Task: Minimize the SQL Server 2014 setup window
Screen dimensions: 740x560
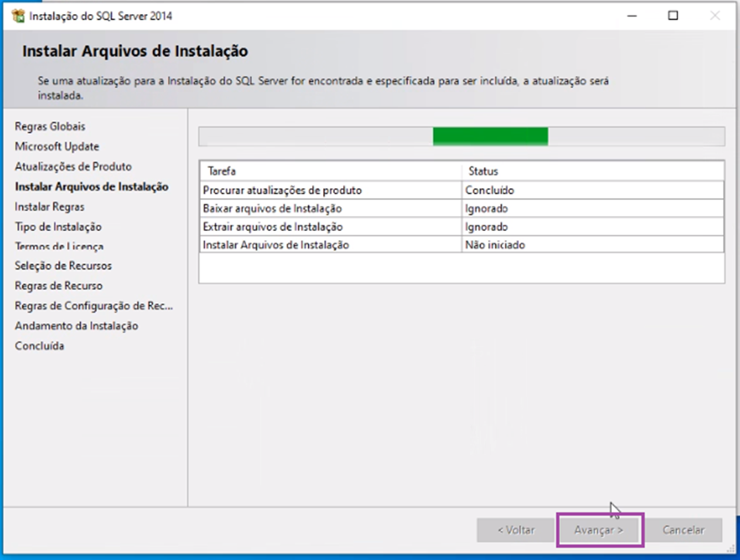Action: point(632,16)
